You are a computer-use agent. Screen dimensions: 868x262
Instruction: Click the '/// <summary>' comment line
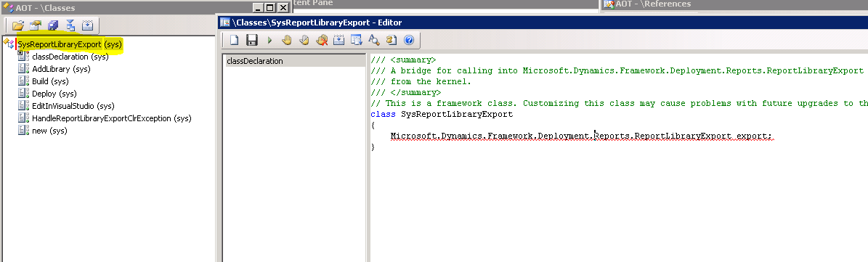[x=403, y=60]
